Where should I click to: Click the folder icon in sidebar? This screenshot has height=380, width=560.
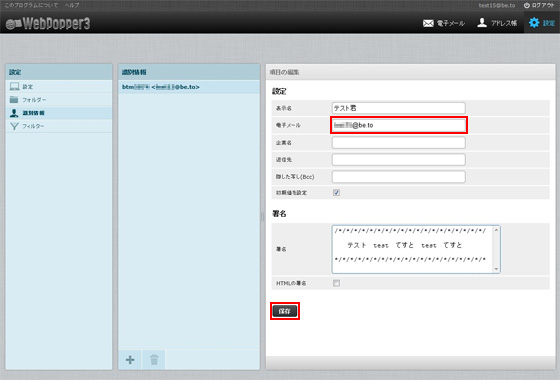[x=14, y=99]
